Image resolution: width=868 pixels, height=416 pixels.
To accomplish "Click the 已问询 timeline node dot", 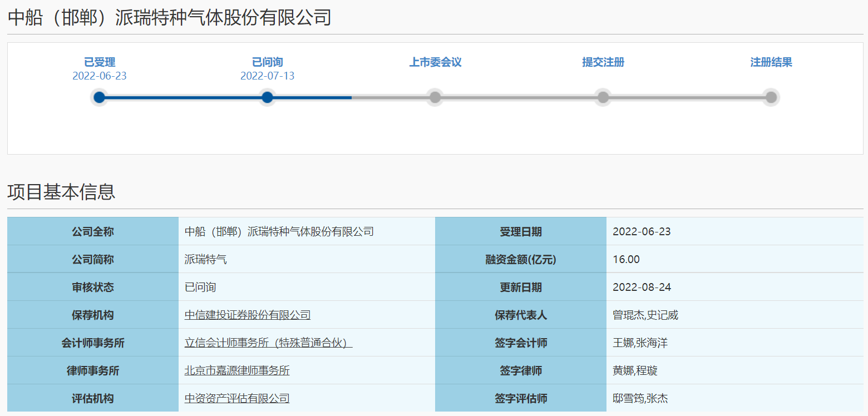I will coord(268,97).
